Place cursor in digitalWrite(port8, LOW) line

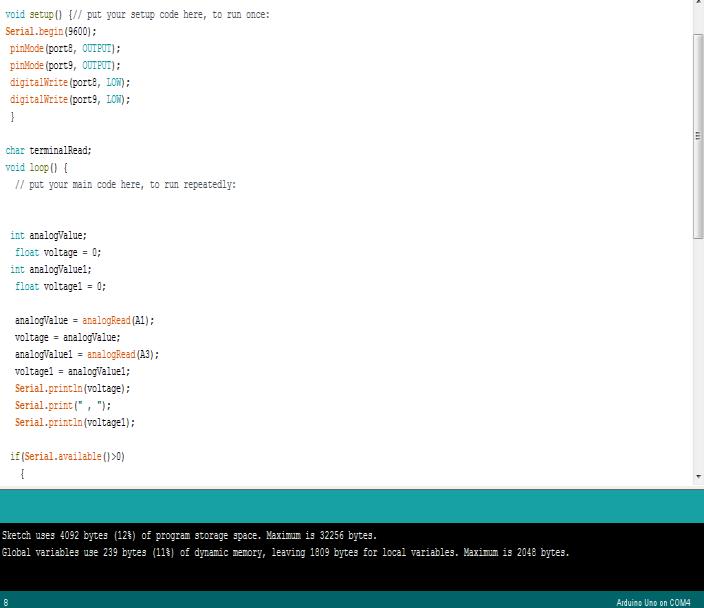70,83
